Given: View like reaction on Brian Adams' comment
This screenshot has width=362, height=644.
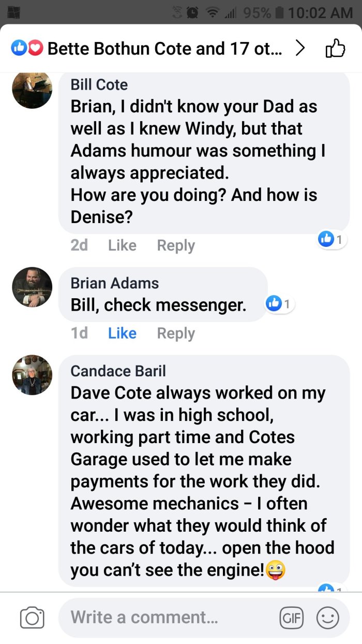Looking at the screenshot, I should point(279,304).
